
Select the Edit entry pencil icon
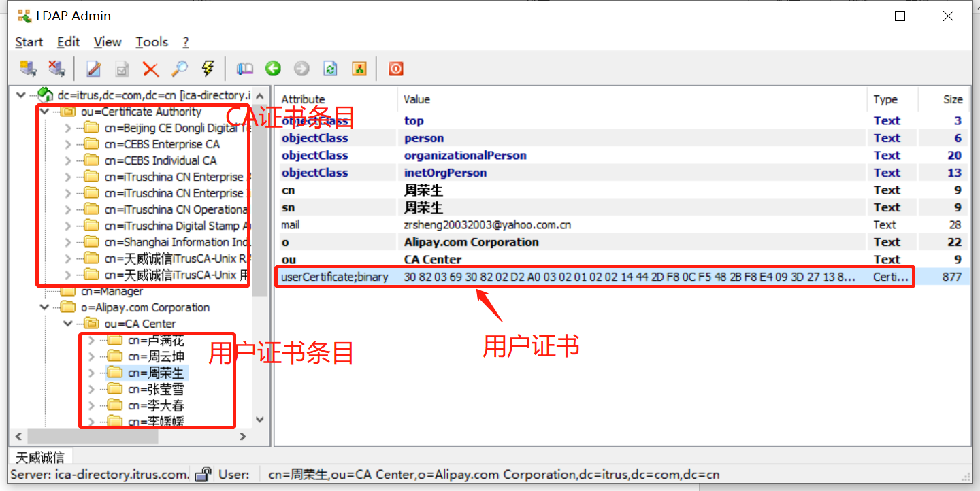[93, 68]
